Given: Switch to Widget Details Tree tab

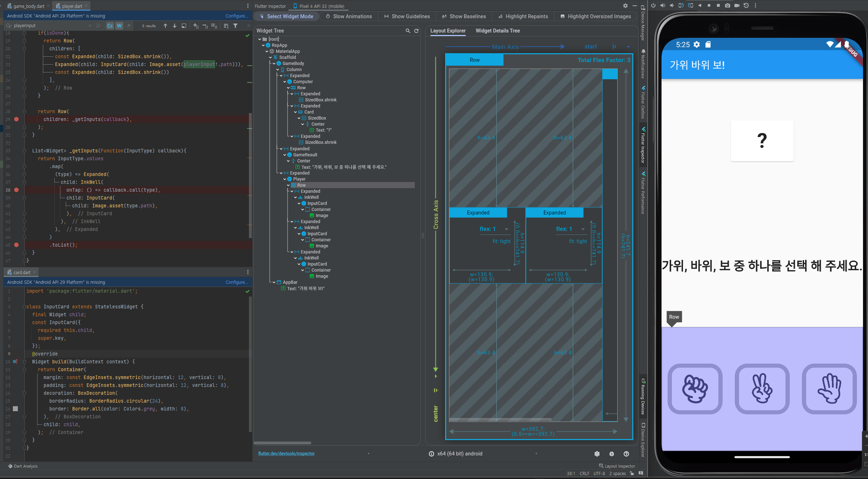Looking at the screenshot, I should [498, 31].
